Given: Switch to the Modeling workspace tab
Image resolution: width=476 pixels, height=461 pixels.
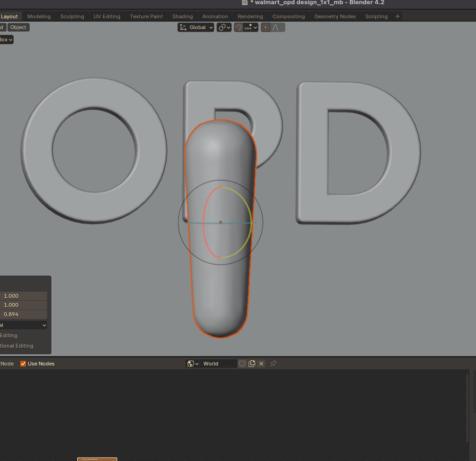Looking at the screenshot, I should (39, 16).
